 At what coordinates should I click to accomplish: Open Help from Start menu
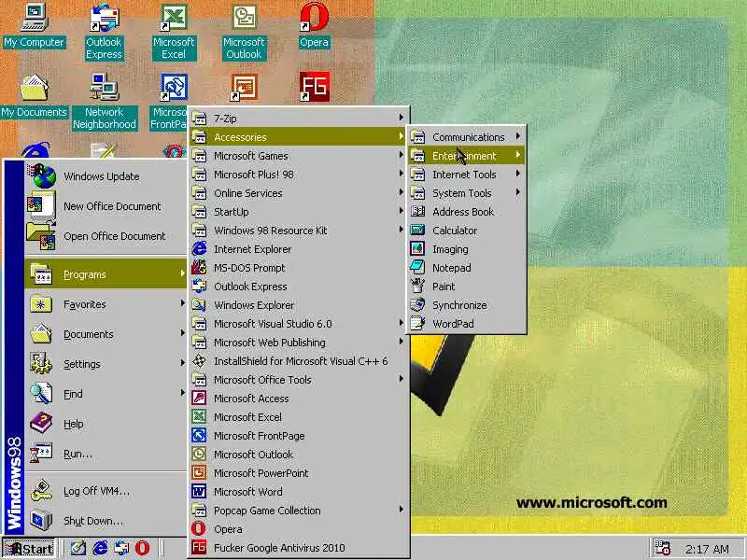(106, 424)
